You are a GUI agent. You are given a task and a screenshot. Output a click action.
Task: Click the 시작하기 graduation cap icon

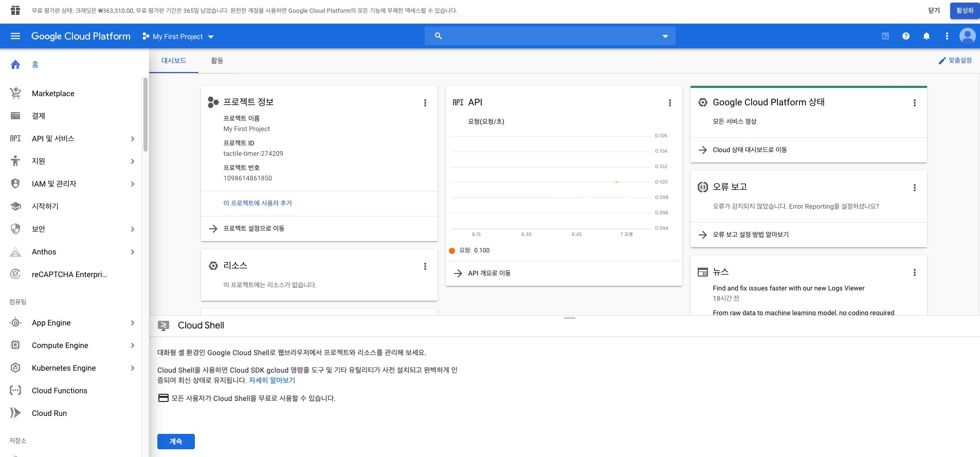coord(15,206)
